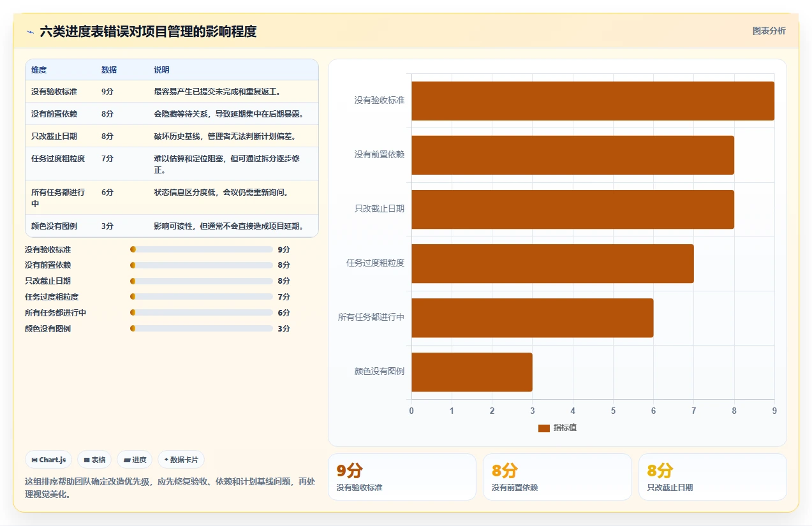Click table cell 所有任务都进行中
Viewport: 812px width, 526px height.
pos(58,198)
